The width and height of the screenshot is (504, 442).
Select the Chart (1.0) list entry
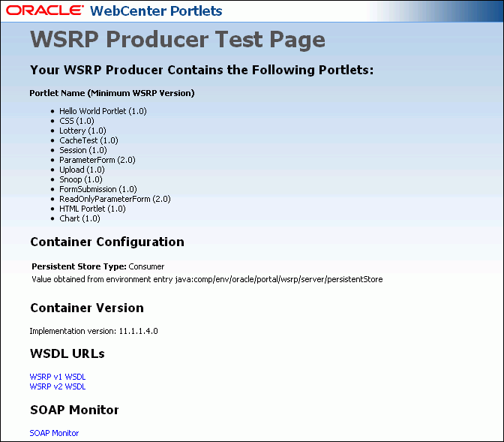tap(79, 218)
